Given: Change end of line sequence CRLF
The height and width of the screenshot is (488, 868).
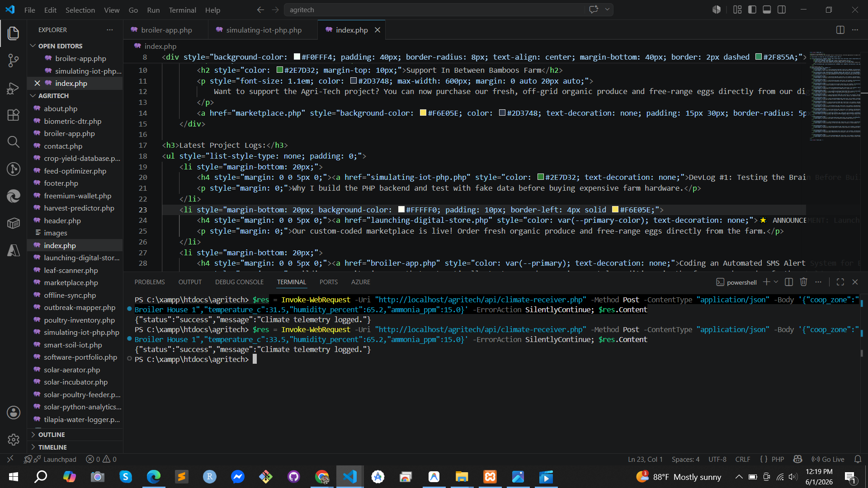Looking at the screenshot, I should pyautogui.click(x=742, y=459).
